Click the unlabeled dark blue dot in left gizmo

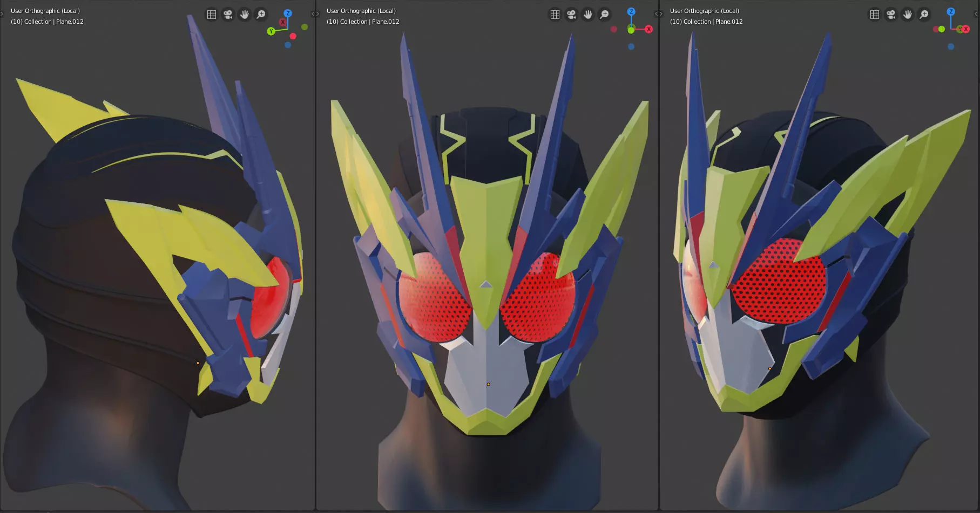click(288, 45)
